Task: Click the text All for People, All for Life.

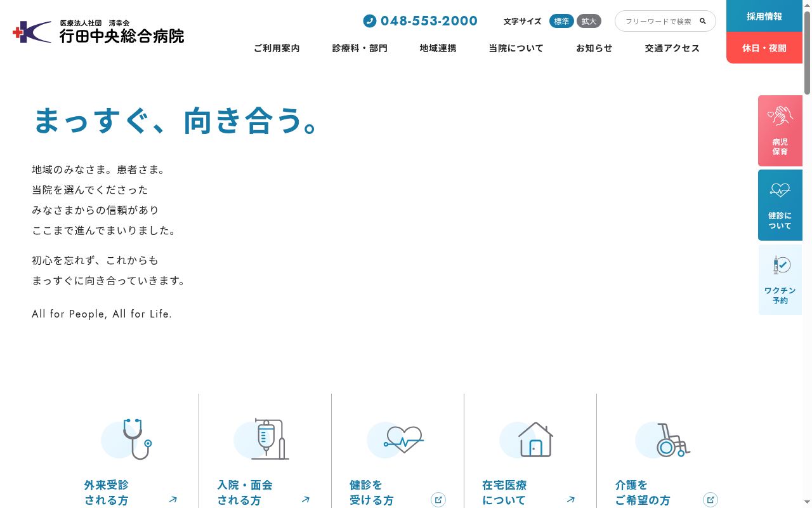Action: 101,314
